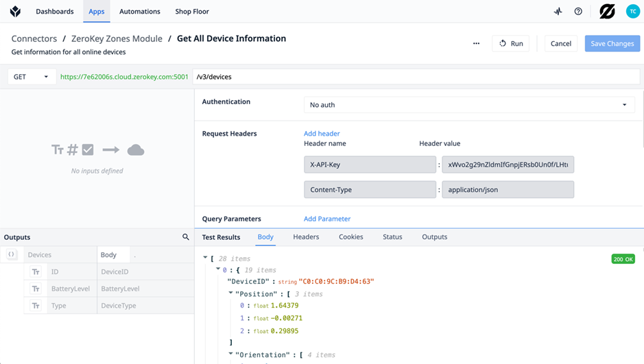The width and height of the screenshot is (644, 364).
Task: Open the Apps menu
Action: 97,12
